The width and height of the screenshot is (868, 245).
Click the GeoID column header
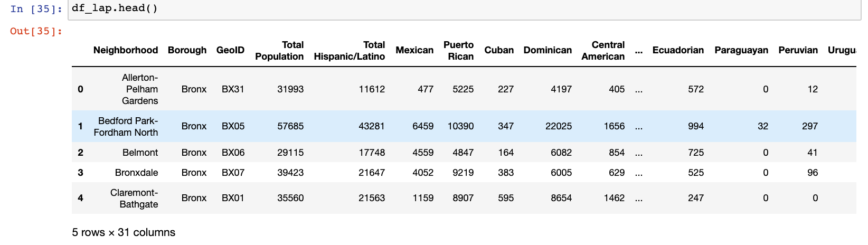click(231, 50)
